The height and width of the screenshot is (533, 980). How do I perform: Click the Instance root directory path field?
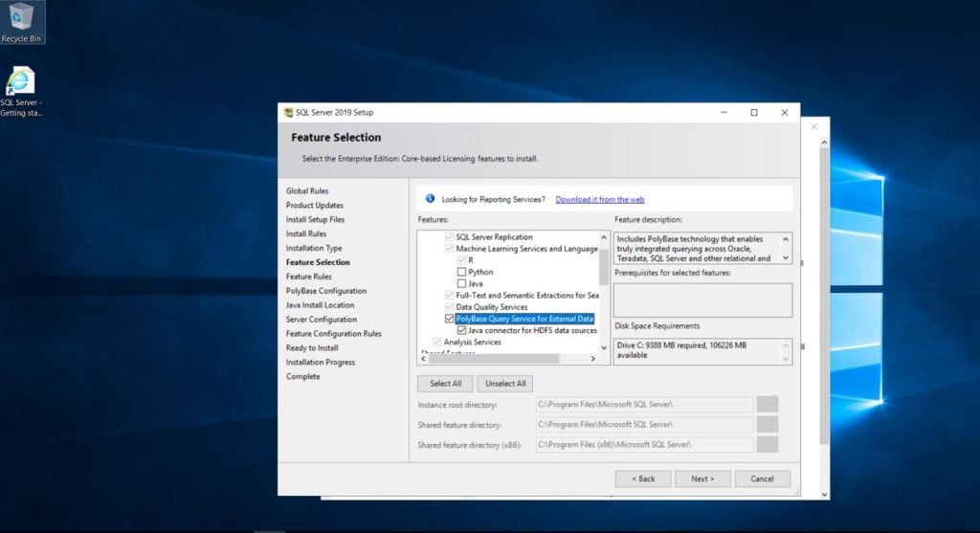(x=644, y=405)
